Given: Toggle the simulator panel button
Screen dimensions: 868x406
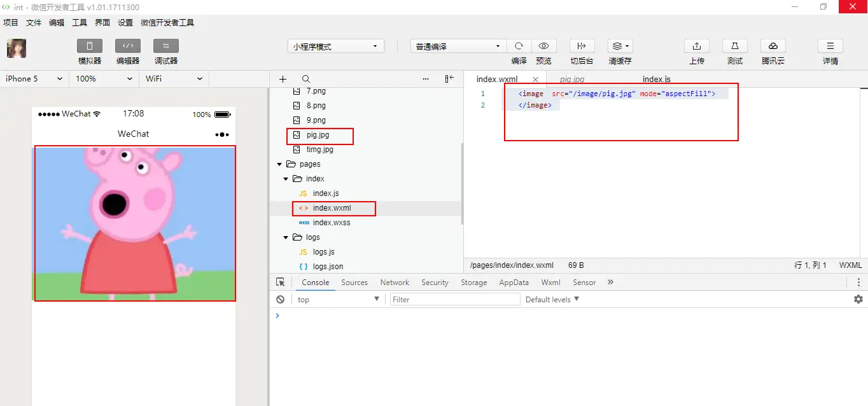Looking at the screenshot, I should tap(90, 46).
